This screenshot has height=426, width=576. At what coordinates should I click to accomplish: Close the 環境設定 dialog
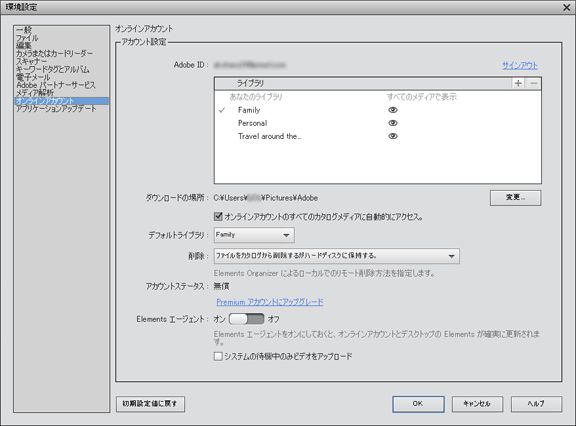click(x=567, y=7)
